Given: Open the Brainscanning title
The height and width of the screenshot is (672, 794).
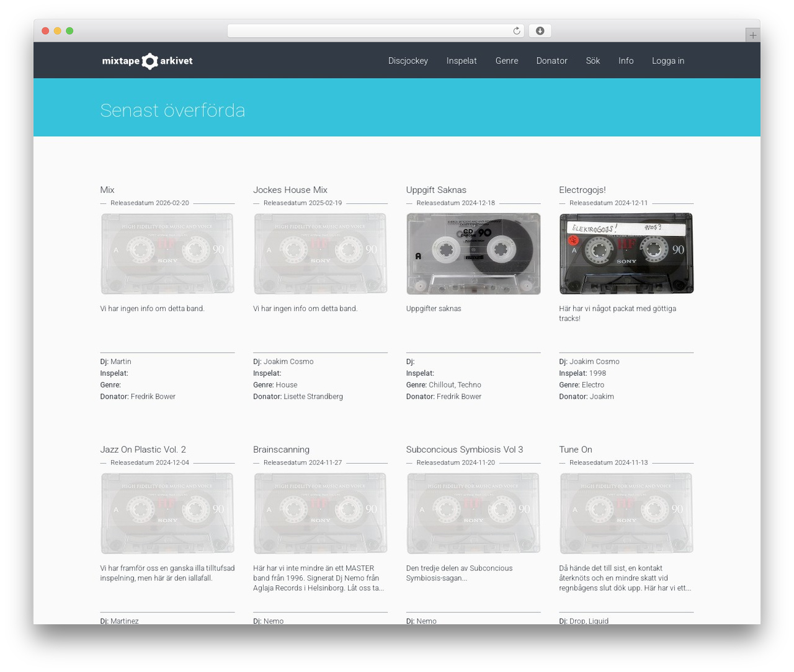Looking at the screenshot, I should (281, 449).
